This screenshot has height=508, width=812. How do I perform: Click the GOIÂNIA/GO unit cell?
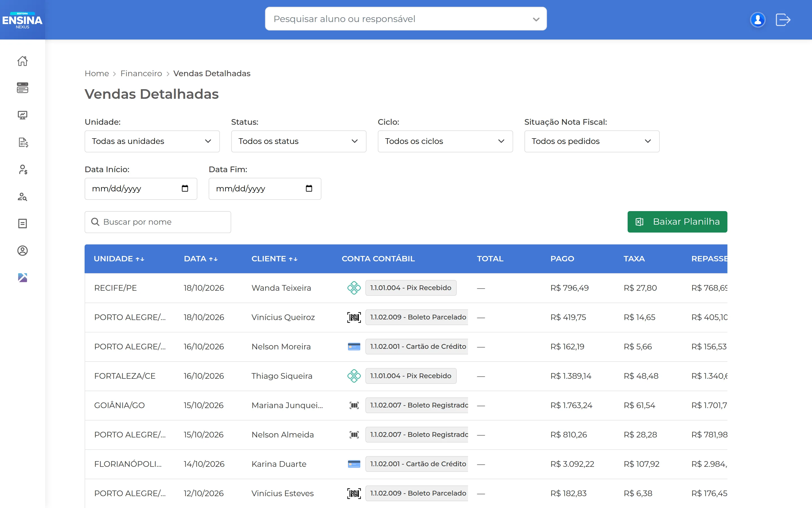point(120,405)
